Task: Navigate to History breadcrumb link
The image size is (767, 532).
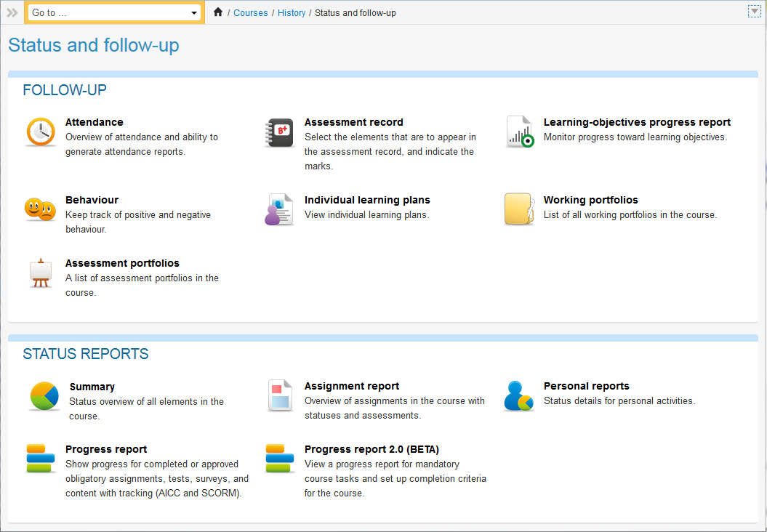Action: [292, 13]
